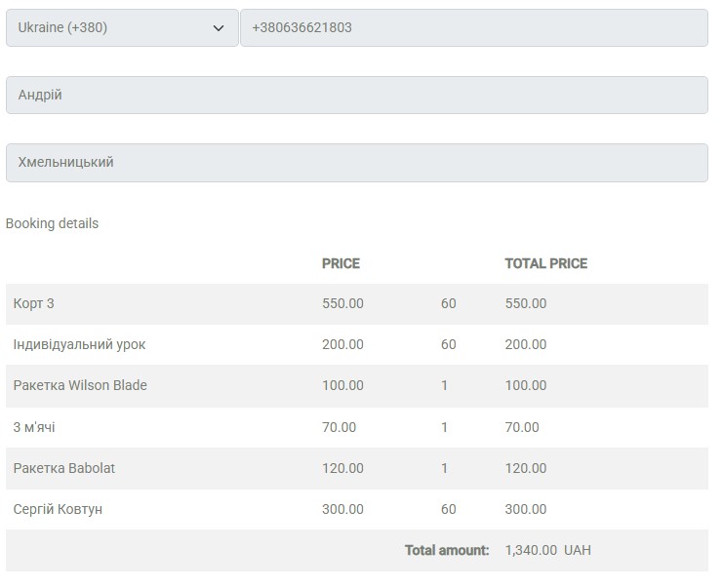Image resolution: width=723 pixels, height=588 pixels.
Task: Click the 1,340.00 UAH total value
Action: [547, 551]
